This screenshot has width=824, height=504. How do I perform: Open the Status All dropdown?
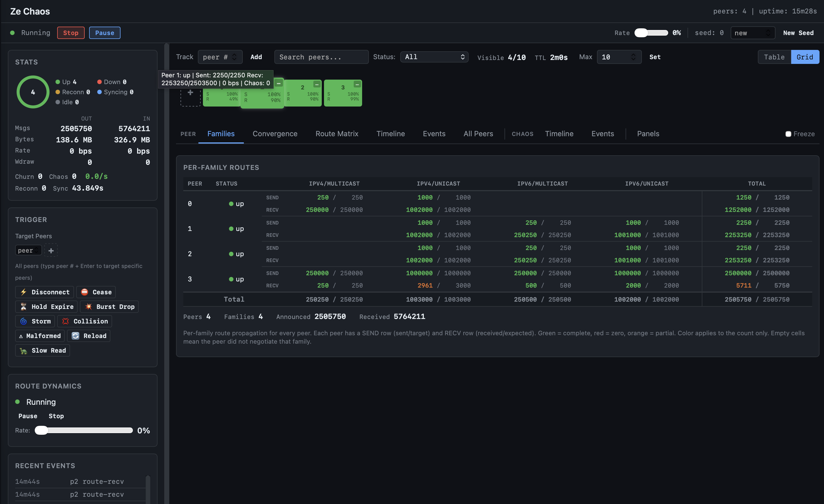tap(434, 57)
